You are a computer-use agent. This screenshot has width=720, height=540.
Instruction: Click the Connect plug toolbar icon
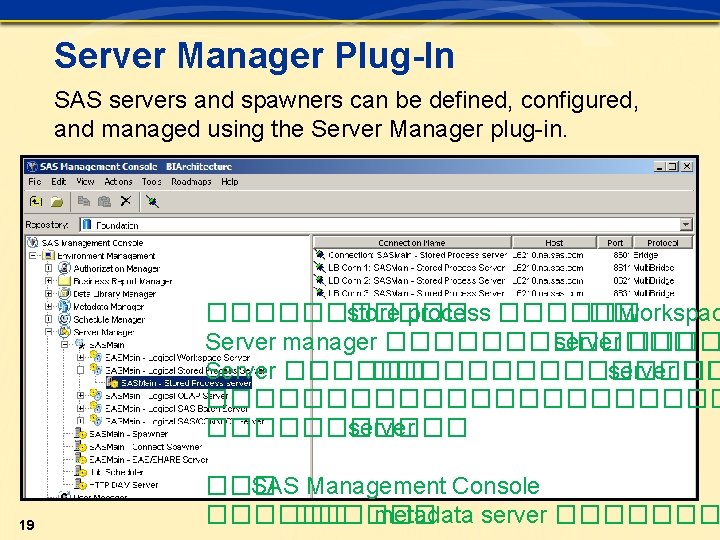[x=152, y=201]
